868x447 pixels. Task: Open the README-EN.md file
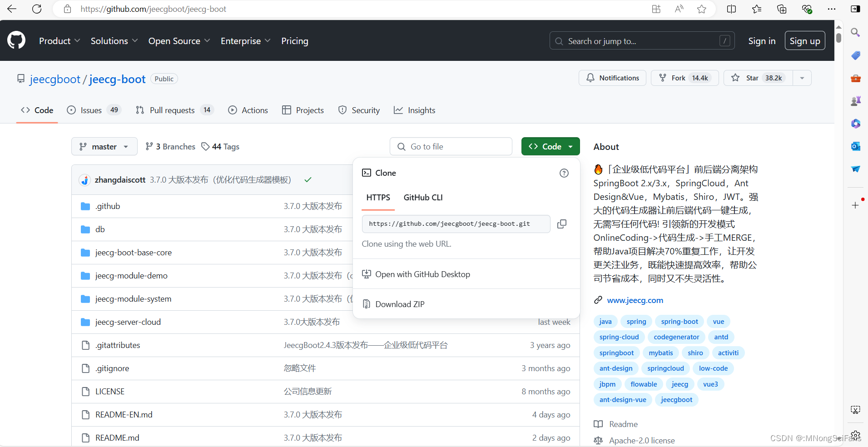point(124,415)
